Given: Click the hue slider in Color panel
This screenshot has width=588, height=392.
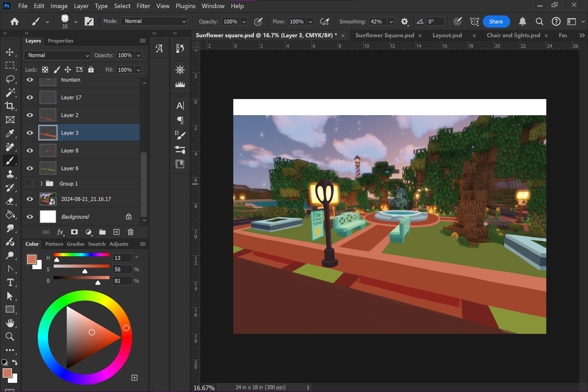Looking at the screenshot, I should 81,255.
